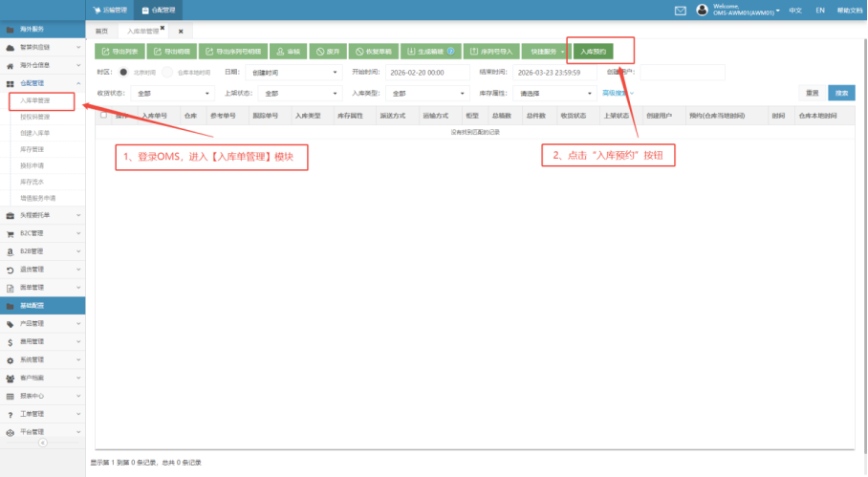Click the 退货管理 return icon in sidebar

pos(10,269)
